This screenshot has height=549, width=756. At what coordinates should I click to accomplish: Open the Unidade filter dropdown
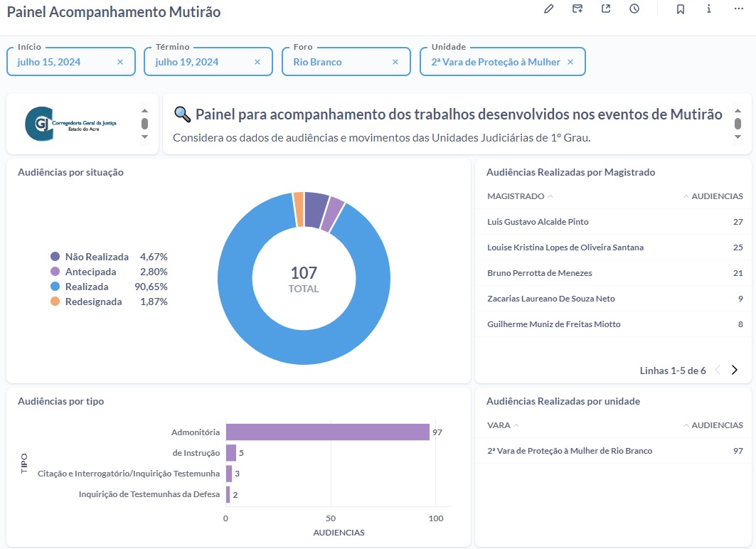(x=495, y=62)
